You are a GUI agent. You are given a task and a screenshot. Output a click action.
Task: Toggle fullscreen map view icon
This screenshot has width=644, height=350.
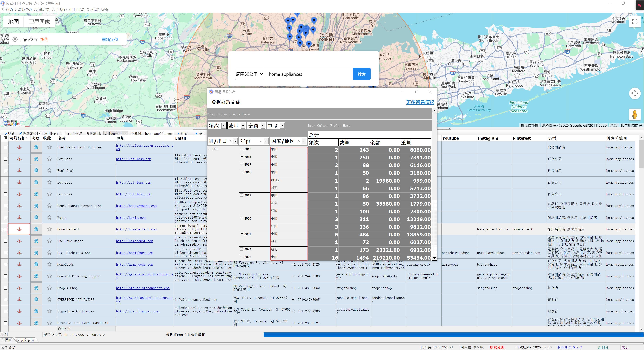[x=634, y=22]
